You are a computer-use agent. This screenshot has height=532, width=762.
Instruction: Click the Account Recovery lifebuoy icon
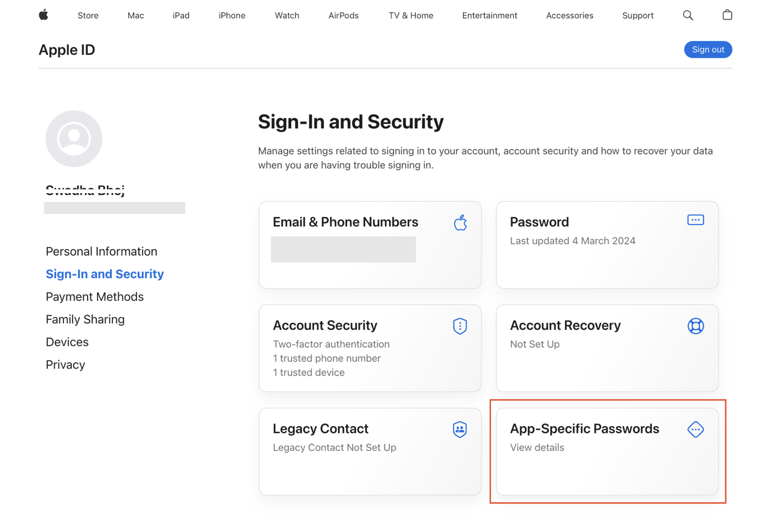695,326
